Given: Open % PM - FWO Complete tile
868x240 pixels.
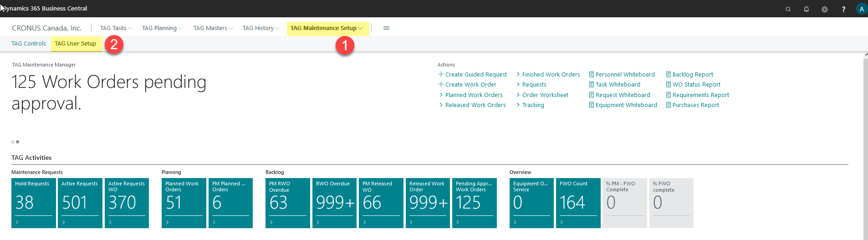Looking at the screenshot, I should (624, 203).
